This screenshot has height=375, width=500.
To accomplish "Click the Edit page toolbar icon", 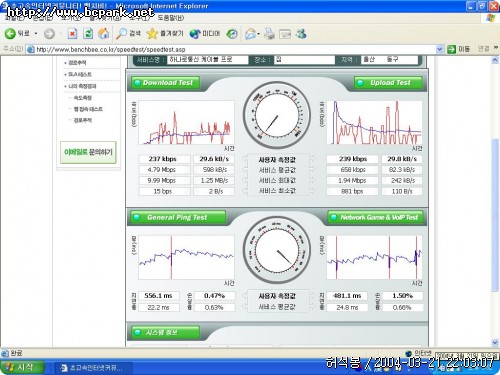I will [285, 34].
